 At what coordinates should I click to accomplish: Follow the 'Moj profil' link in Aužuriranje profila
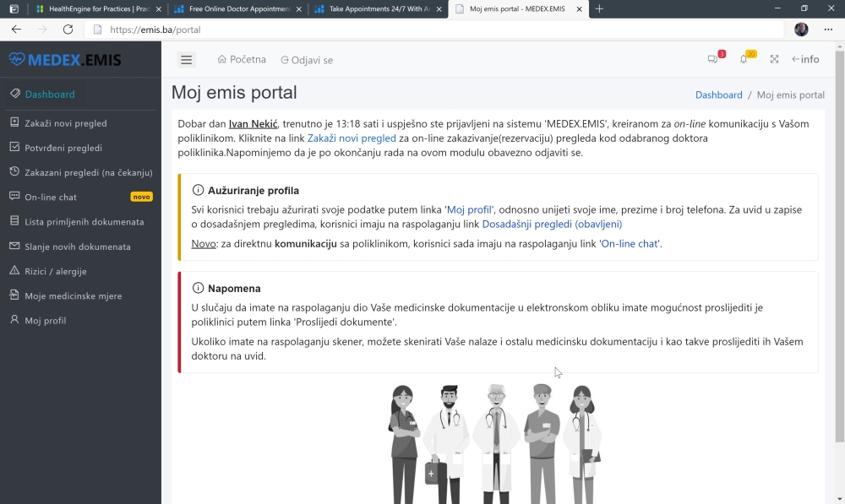coord(469,209)
